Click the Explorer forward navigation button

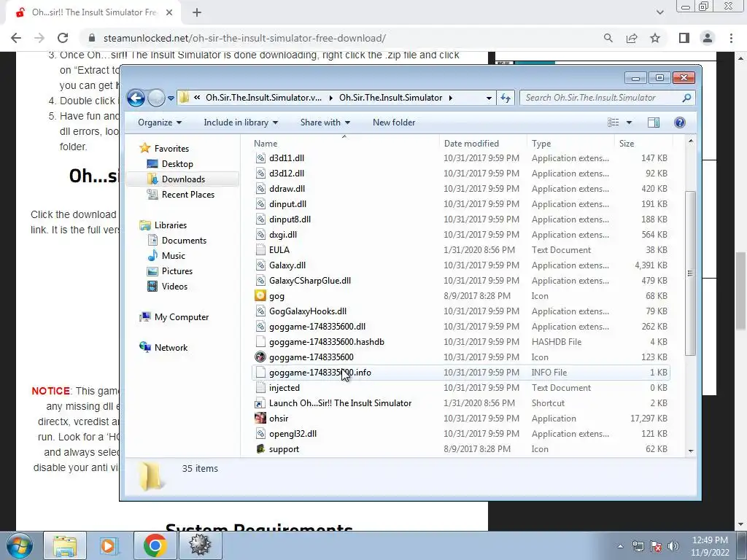(x=156, y=98)
